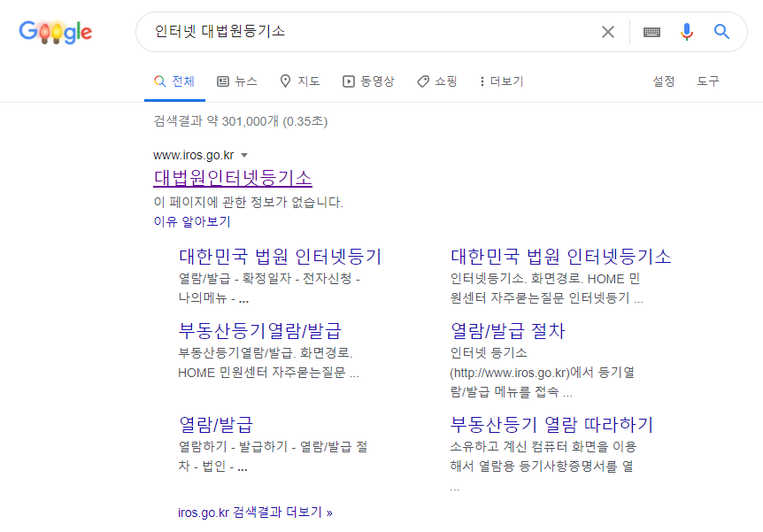Open the 부동산등기 열람 따라하기 sitelink
This screenshot has height=532, width=763.
(x=551, y=424)
